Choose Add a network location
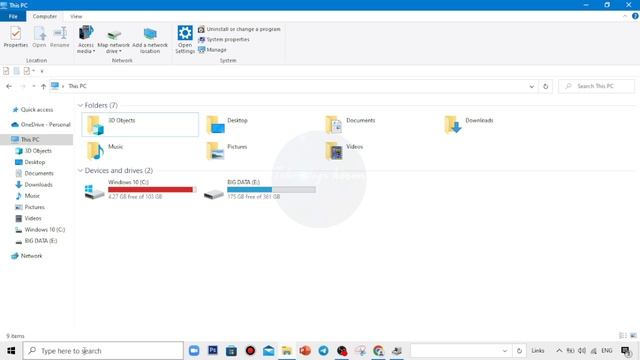640x360 pixels. [x=150, y=40]
